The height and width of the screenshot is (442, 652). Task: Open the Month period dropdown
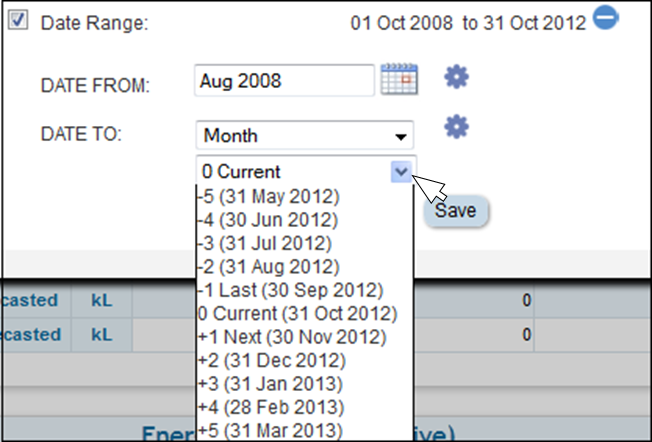(x=305, y=135)
